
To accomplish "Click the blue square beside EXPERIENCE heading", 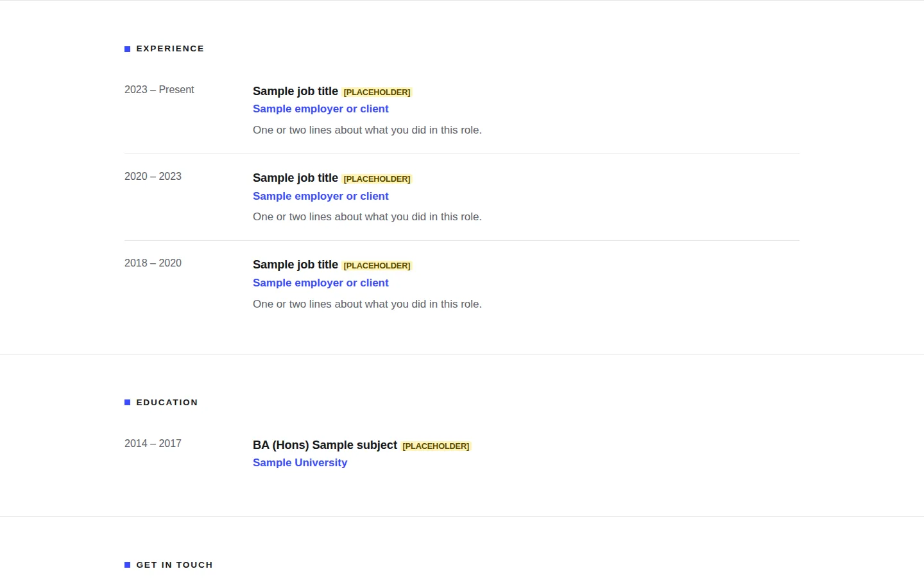I will click(127, 49).
